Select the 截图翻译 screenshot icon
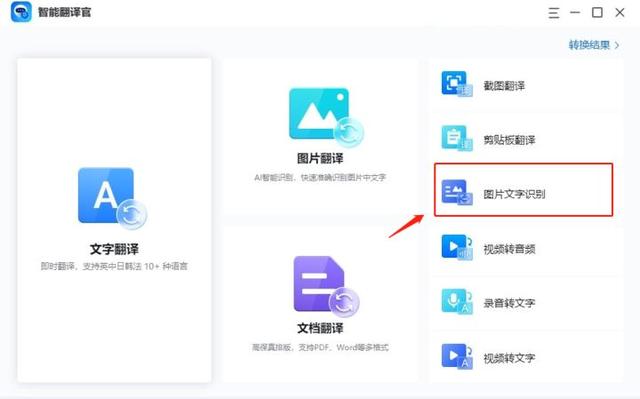The width and height of the screenshot is (640, 399). pyautogui.click(x=457, y=84)
